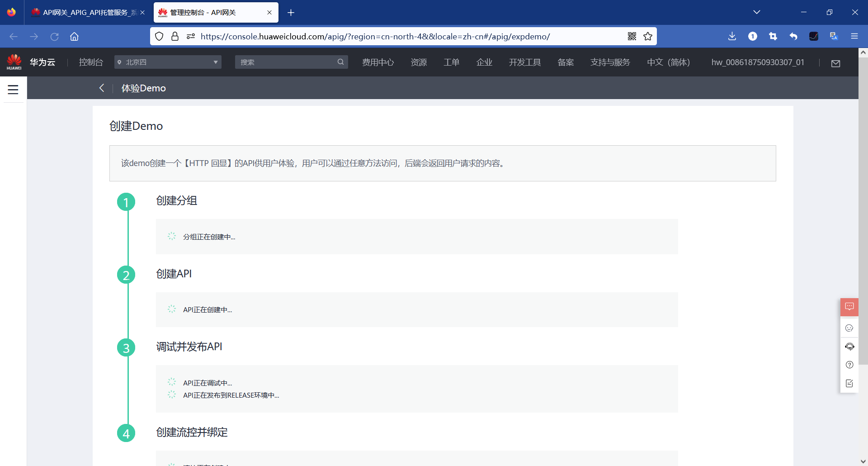Click the 创建分组 step heading
Image resolution: width=868 pixels, height=466 pixels.
[176, 200]
